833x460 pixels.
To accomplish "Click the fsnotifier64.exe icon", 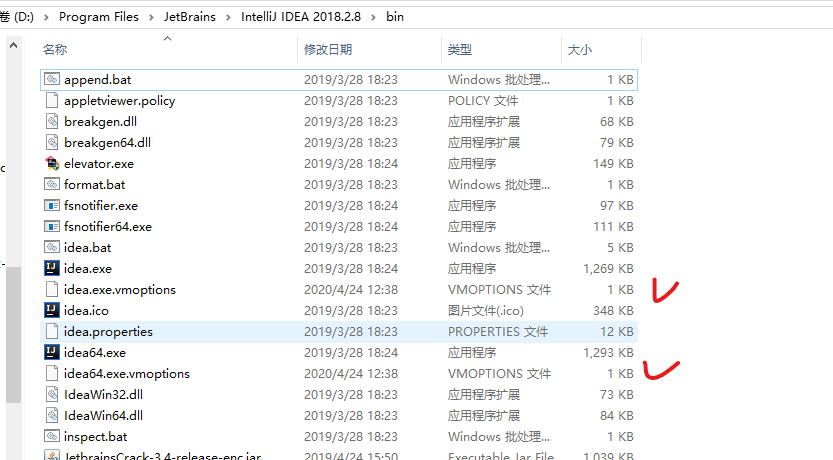I will tap(52, 226).
